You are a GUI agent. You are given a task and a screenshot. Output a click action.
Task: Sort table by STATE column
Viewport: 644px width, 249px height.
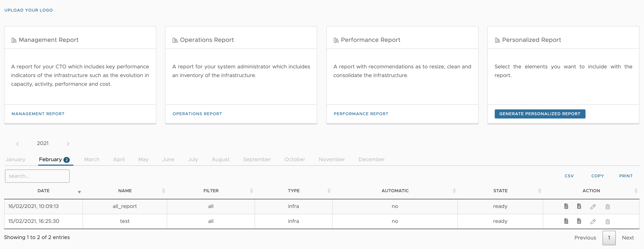tap(500, 191)
